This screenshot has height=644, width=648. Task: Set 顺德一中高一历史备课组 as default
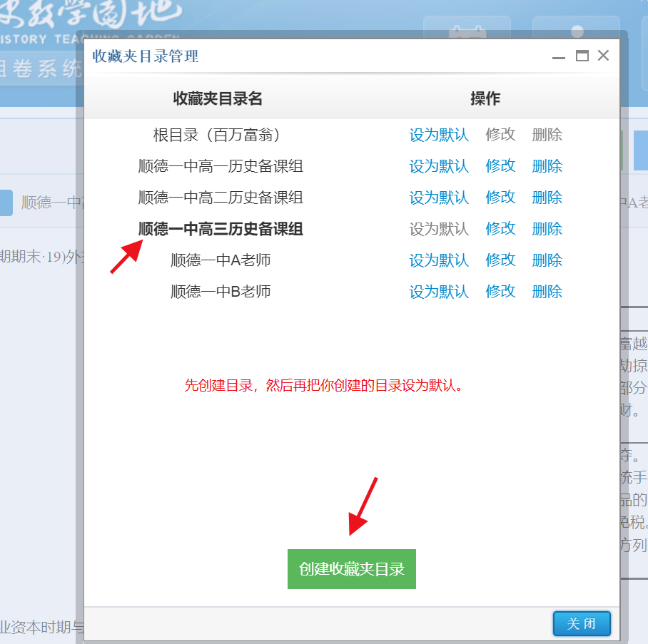pos(439,166)
